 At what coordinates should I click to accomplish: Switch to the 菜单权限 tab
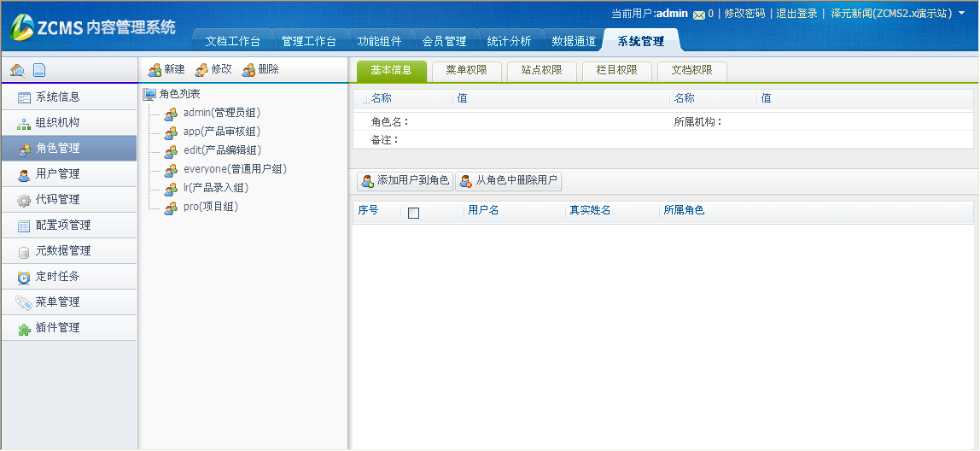coord(466,71)
